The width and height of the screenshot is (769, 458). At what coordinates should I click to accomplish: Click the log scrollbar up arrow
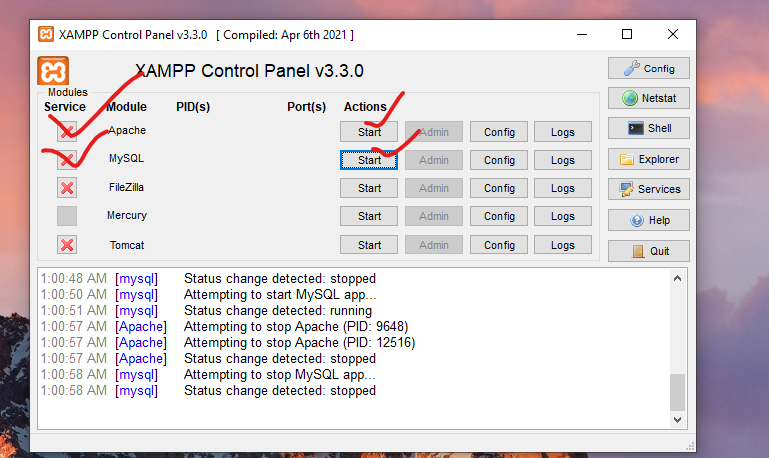tap(677, 278)
